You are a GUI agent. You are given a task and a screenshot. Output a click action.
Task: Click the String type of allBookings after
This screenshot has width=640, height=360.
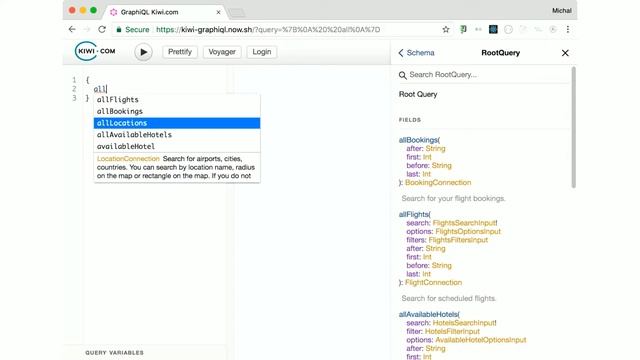(435, 149)
